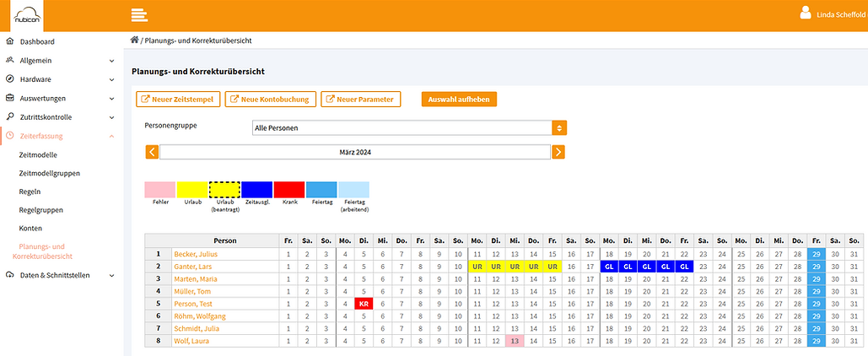Select the Feiertag legend swatch
Screen dimensions: 868x356
pos(321,189)
